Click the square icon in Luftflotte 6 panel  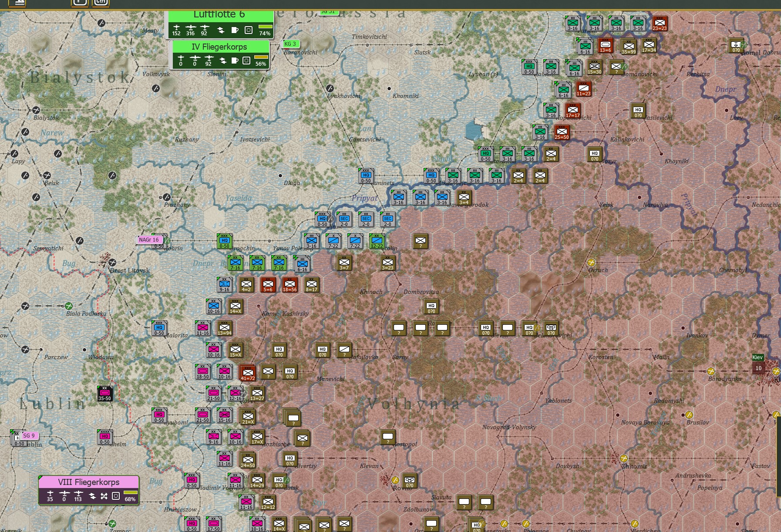pos(249,30)
